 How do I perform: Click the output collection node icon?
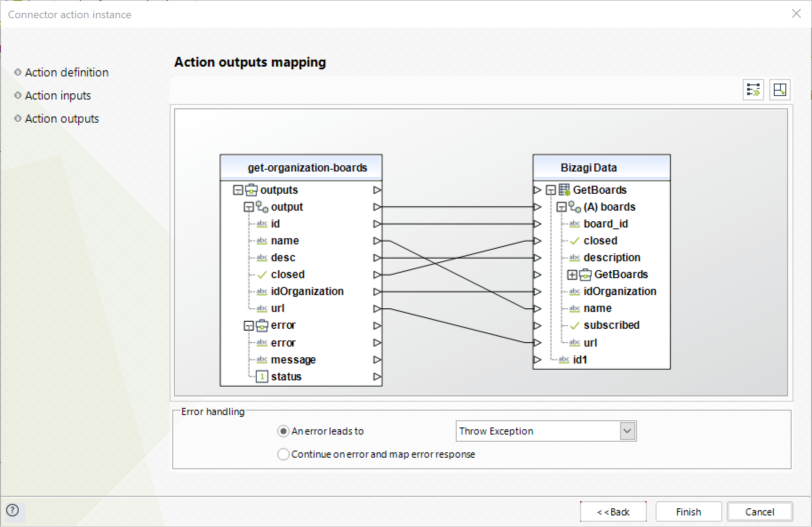coord(262,207)
